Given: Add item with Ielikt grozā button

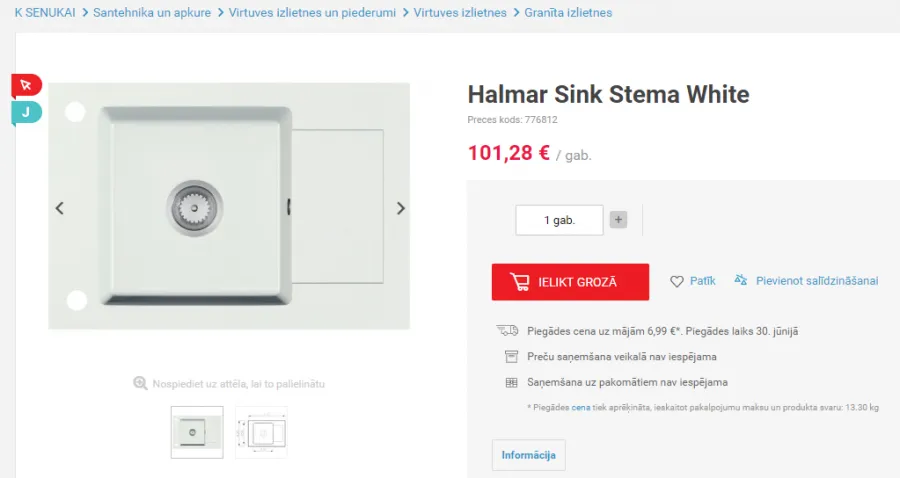Looking at the screenshot, I should point(570,282).
